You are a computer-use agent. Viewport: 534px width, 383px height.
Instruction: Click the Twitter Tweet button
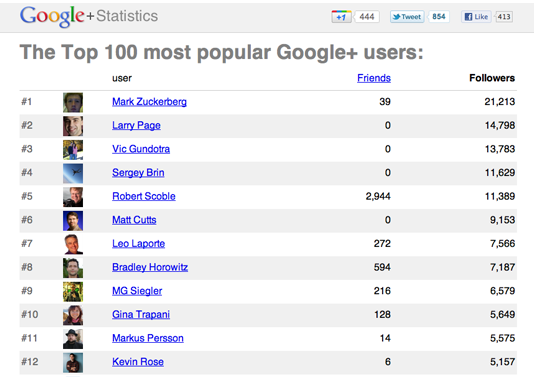click(407, 17)
